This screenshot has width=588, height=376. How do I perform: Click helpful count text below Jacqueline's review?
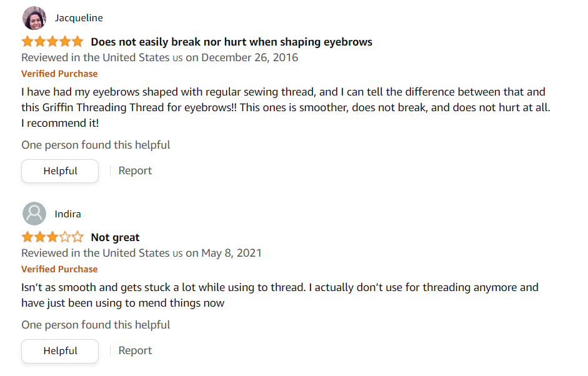(x=96, y=145)
